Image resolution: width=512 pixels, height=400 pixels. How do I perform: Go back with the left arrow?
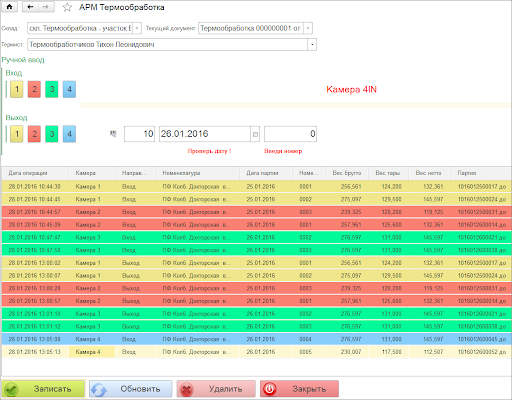point(30,7)
